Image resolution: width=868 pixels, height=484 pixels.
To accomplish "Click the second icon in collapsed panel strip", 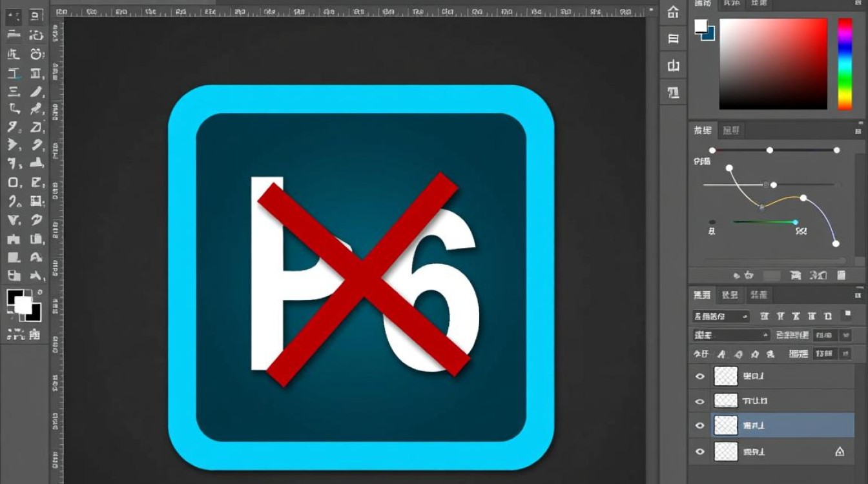I will tap(673, 39).
